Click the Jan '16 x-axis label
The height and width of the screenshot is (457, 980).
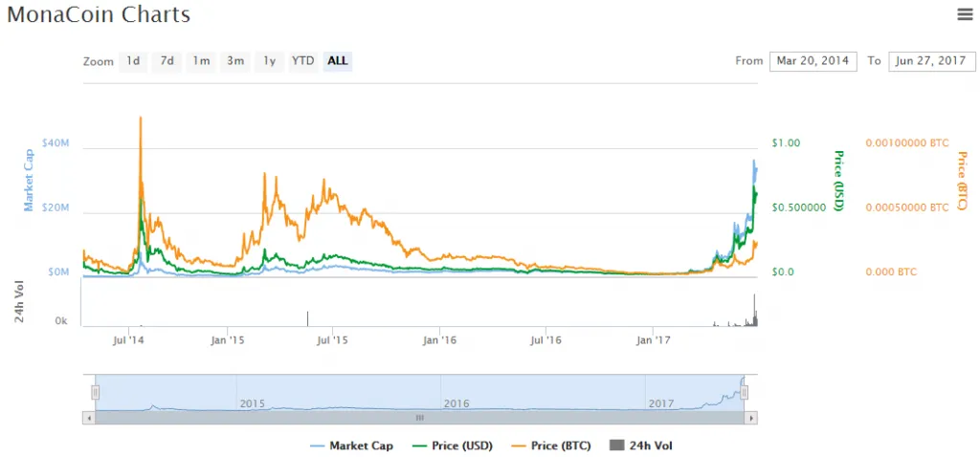click(440, 341)
